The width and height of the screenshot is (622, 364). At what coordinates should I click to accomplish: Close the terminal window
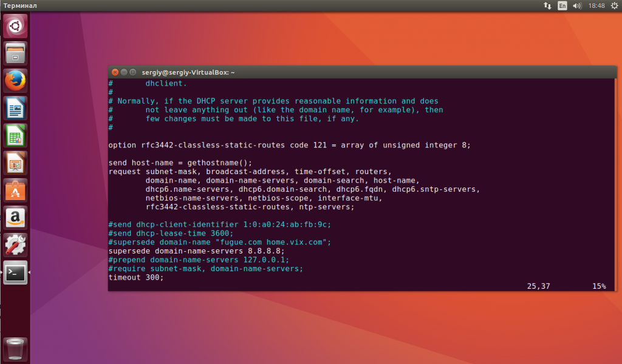[115, 72]
